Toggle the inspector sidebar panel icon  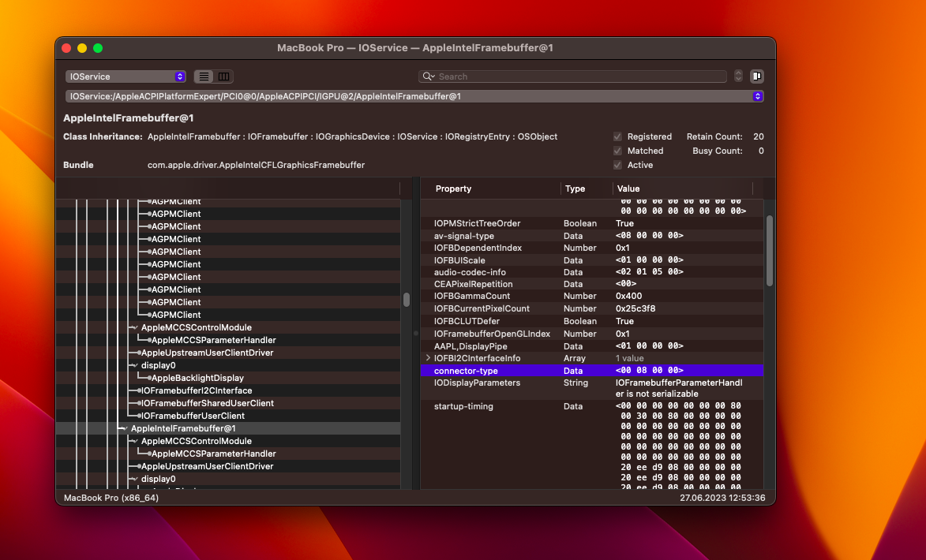click(x=756, y=77)
